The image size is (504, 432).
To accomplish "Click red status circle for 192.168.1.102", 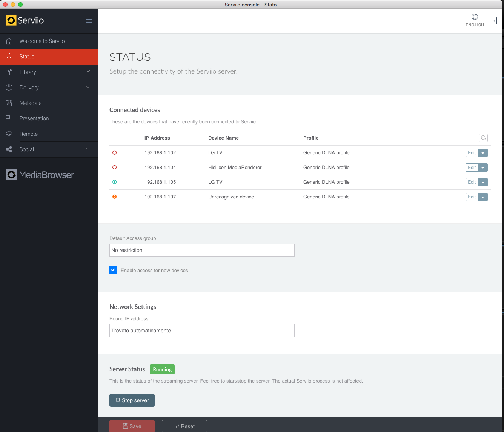I will 115,153.
